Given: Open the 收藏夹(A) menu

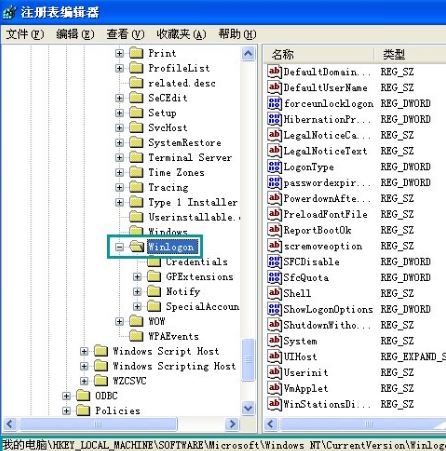Looking at the screenshot, I should [181, 34].
